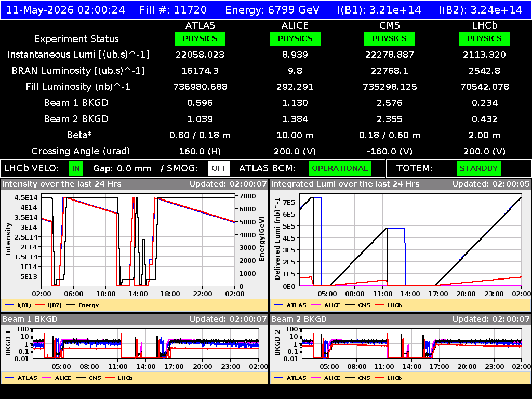Screen dimensions: 532x399
Task: Click ATLAS Beam 1 BKGD value 0.596
Action: 200,103
